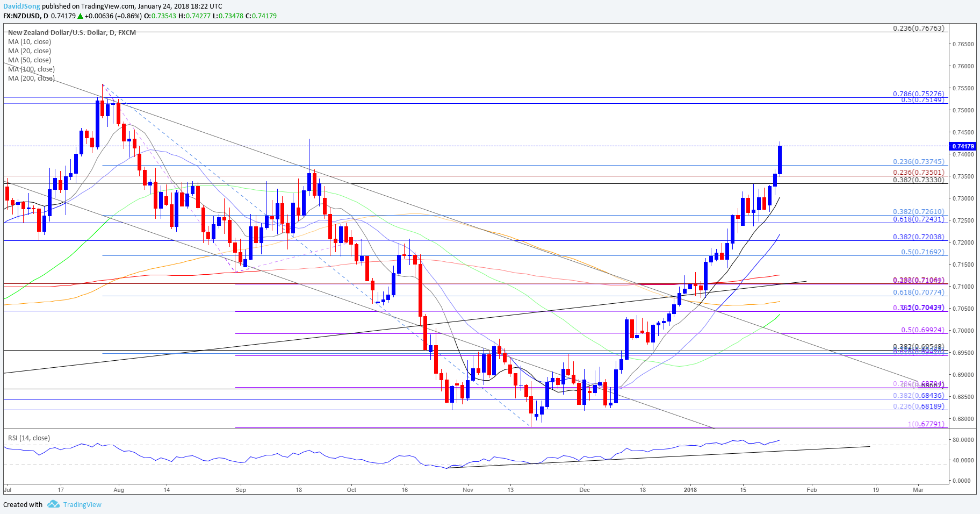Image resolution: width=980 pixels, height=514 pixels.
Task: Click the Dec date axis label
Action: pos(585,490)
